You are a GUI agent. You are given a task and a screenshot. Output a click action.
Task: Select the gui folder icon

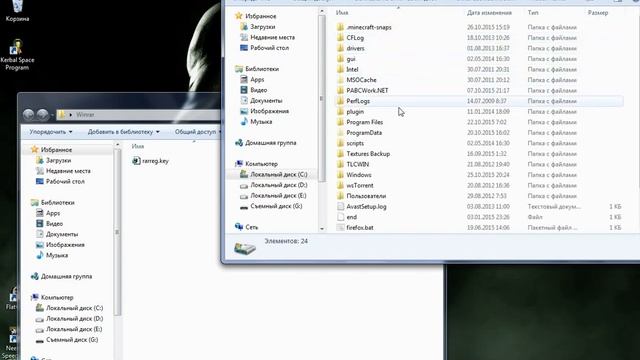point(340,59)
